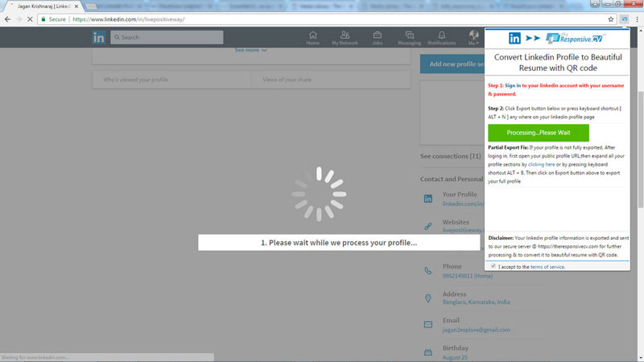This screenshot has width=644, height=362.
Task: Expand the See more section
Action: pyautogui.click(x=250, y=50)
